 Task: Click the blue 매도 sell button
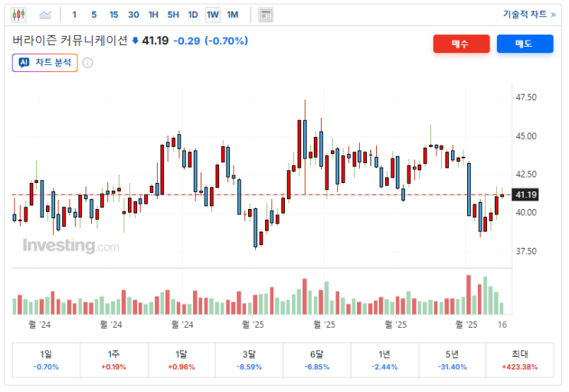coord(525,44)
